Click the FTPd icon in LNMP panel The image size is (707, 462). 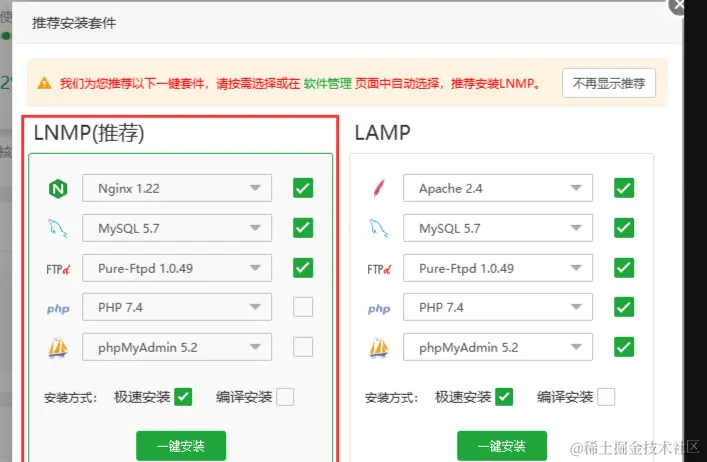click(x=58, y=269)
